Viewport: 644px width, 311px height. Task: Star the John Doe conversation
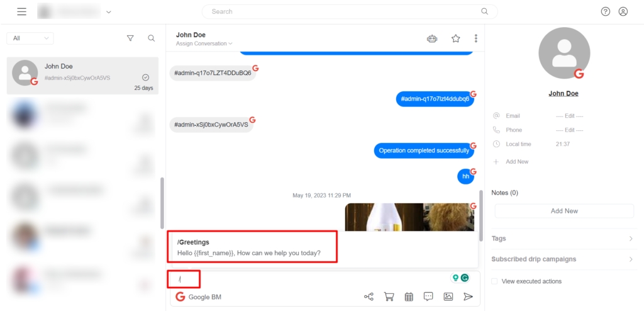click(456, 38)
